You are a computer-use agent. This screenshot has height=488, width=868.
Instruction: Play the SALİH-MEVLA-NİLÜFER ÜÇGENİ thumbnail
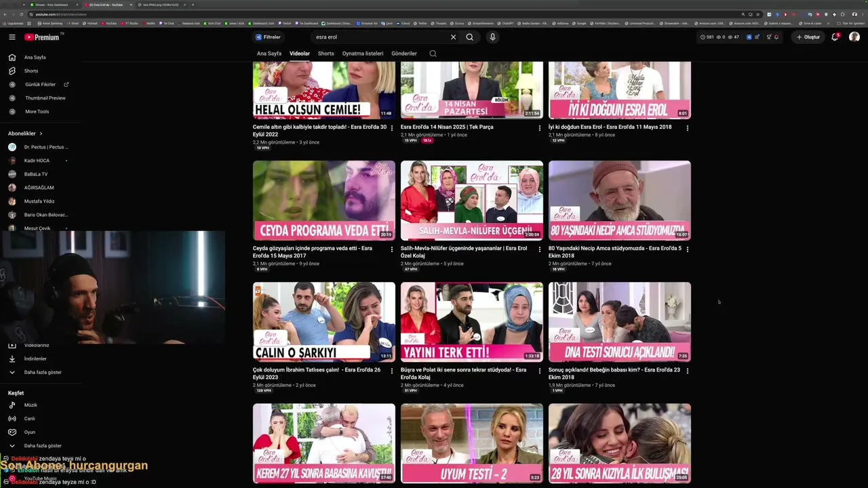[472, 201]
